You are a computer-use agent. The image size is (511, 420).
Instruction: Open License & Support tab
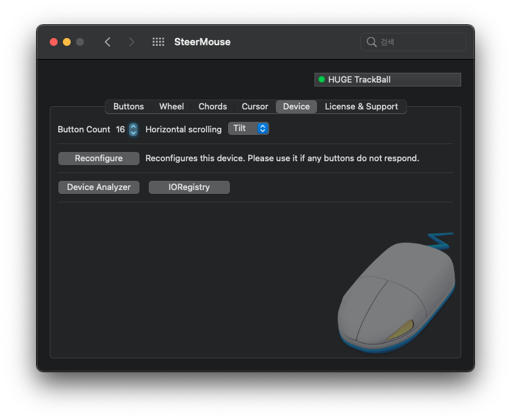[361, 107]
